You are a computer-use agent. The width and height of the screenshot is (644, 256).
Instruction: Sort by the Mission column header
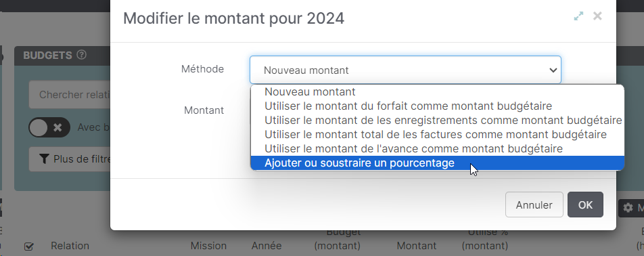(x=208, y=246)
